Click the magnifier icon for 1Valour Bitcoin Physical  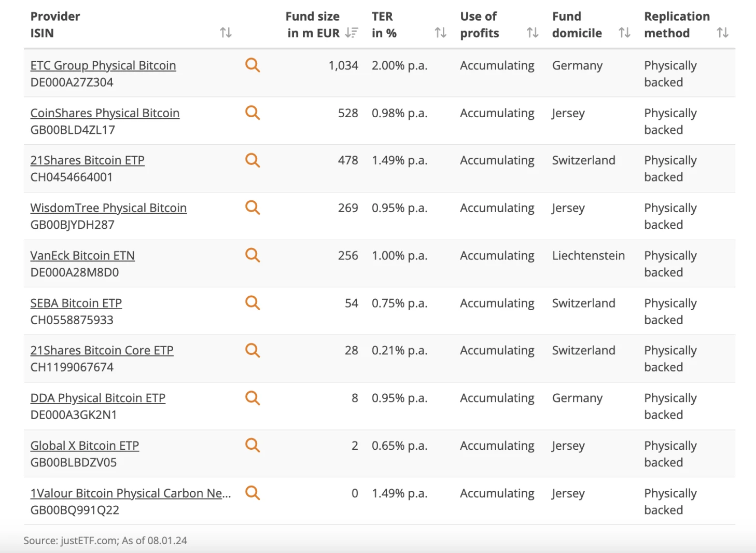[253, 493]
